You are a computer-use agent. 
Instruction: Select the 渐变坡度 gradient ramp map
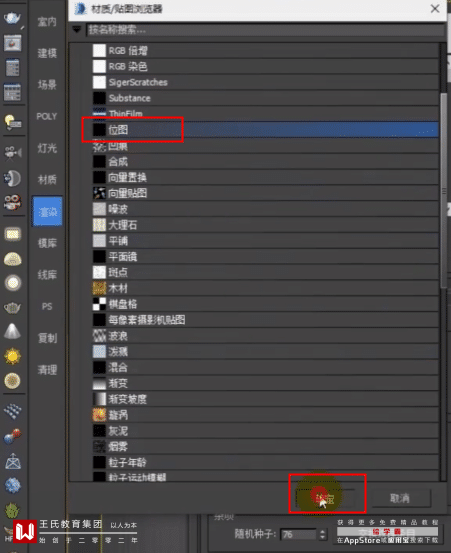265,399
